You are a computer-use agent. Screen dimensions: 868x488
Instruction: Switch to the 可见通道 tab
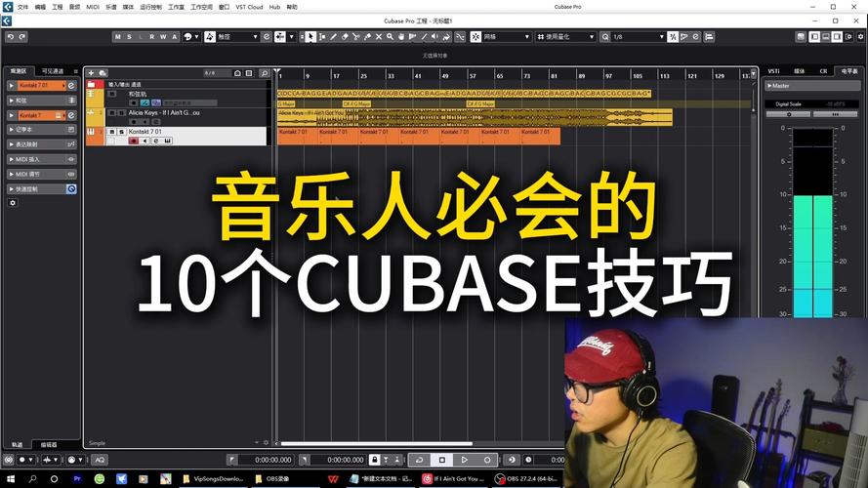pyautogui.click(x=53, y=71)
